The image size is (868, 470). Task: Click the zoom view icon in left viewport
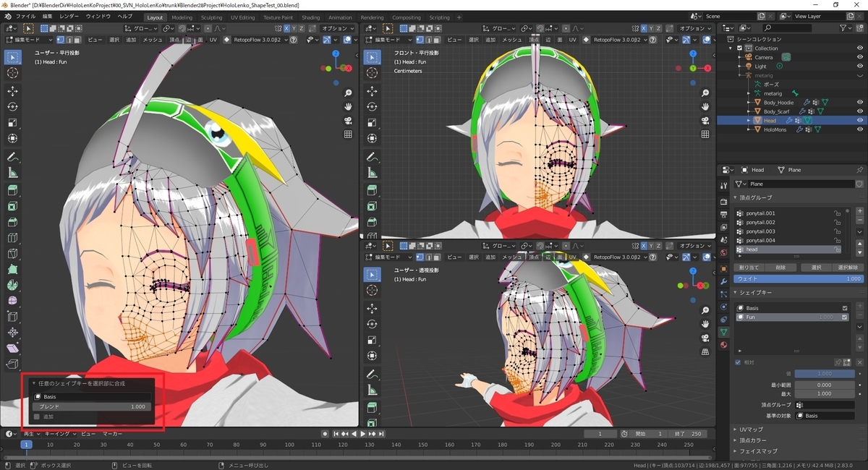(347, 93)
